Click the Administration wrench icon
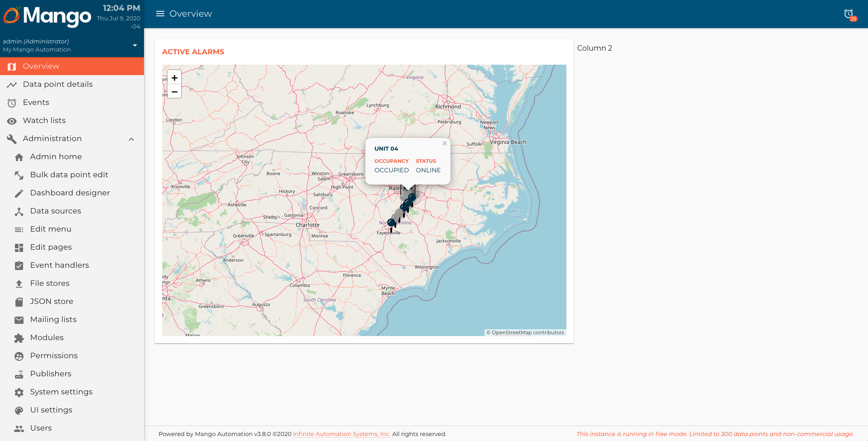Screen dimensions: 868x441 (12, 139)
